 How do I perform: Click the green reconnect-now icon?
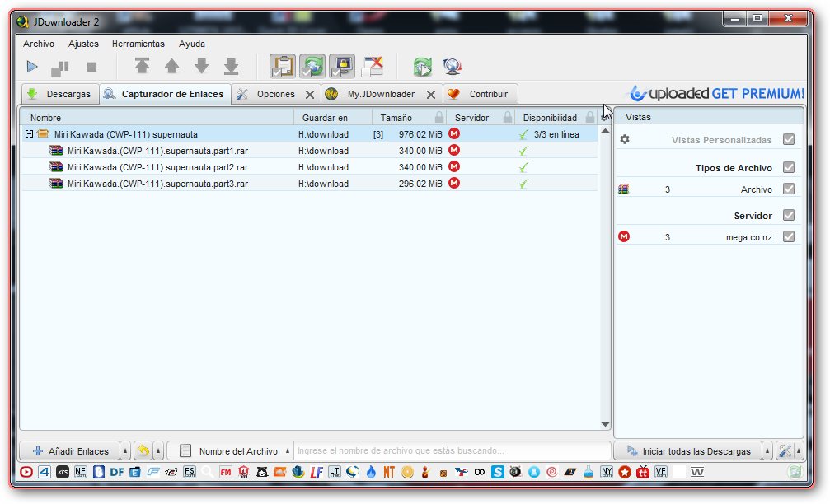click(x=422, y=67)
